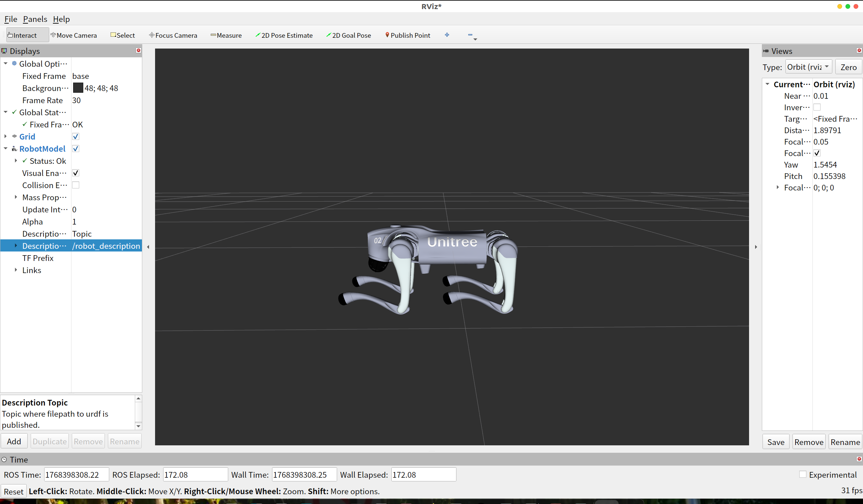863x504 pixels.
Task: Open the Panels menu
Action: (x=35, y=19)
